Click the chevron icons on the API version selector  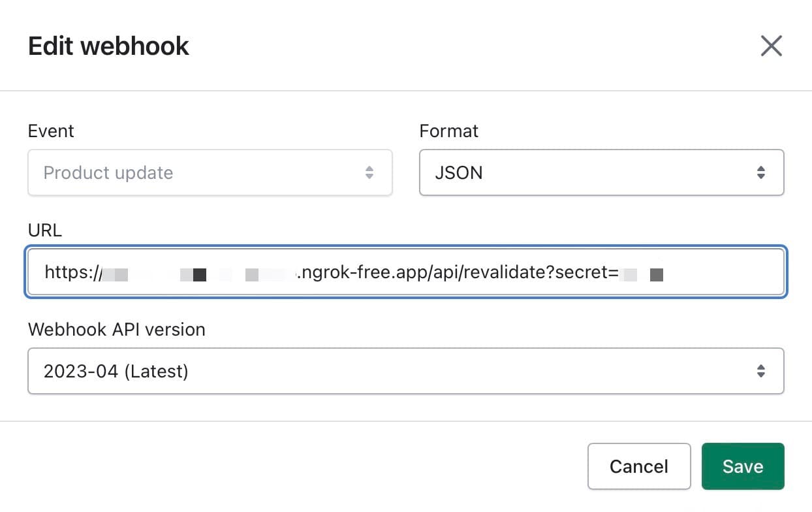[760, 371]
